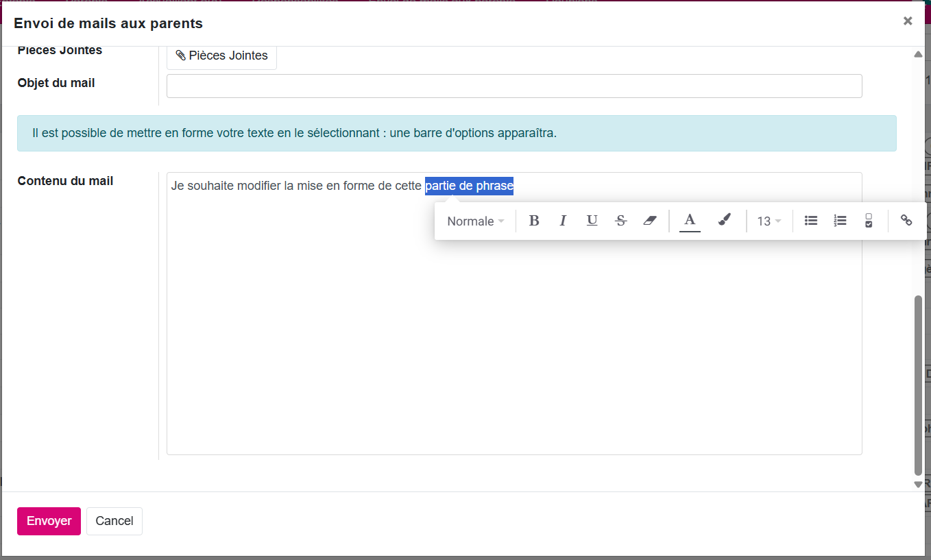
Task: Open the Normale text style dropdown
Action: click(476, 221)
